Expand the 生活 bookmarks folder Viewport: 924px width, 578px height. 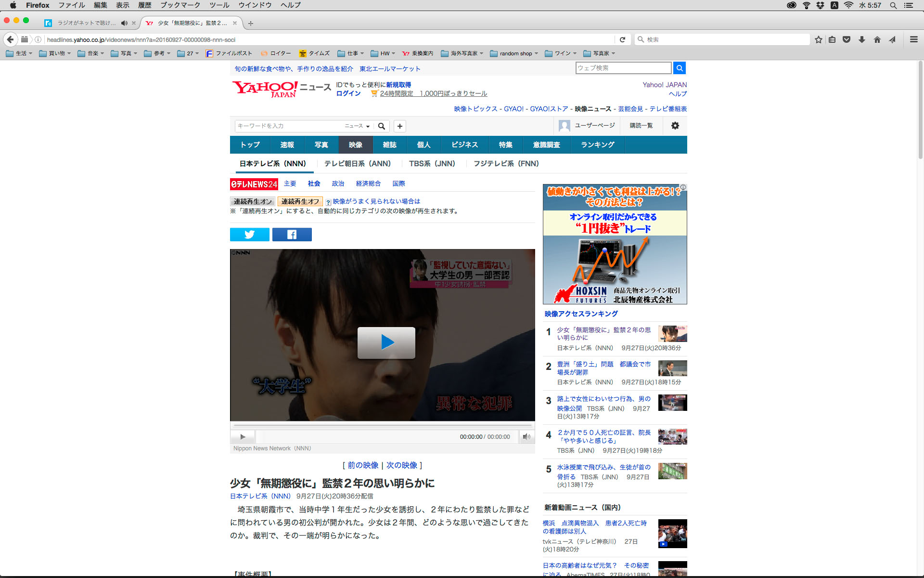tap(19, 53)
